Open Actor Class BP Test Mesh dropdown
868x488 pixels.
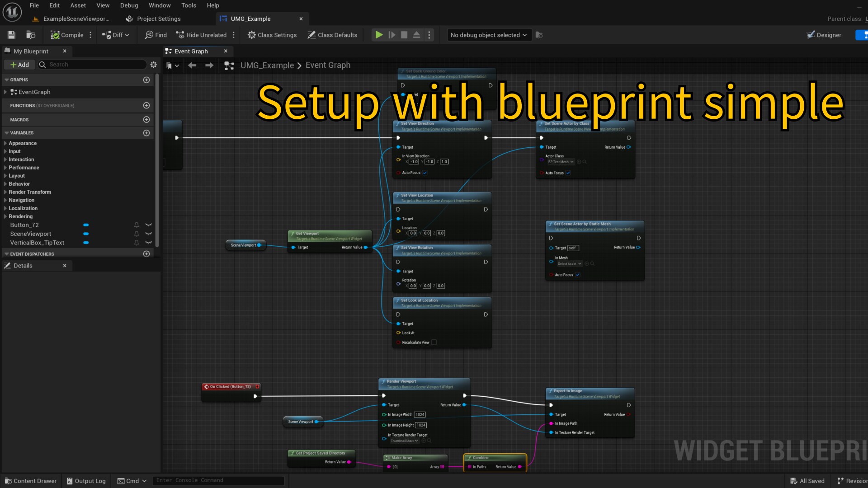pos(561,162)
